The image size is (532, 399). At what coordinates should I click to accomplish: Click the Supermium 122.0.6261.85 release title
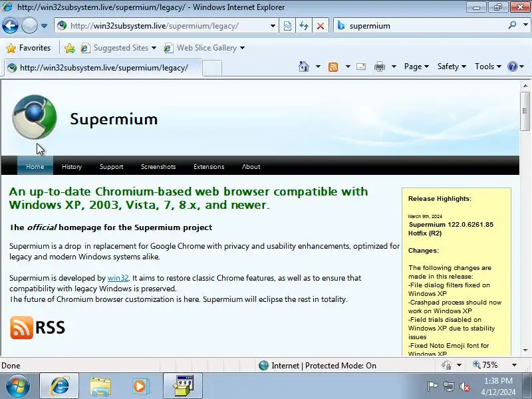(451, 229)
